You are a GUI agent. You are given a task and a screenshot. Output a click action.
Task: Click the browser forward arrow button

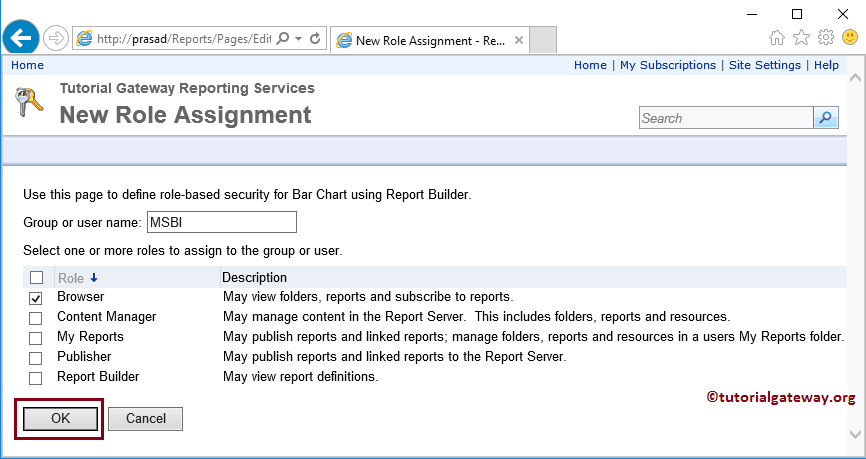pos(55,39)
